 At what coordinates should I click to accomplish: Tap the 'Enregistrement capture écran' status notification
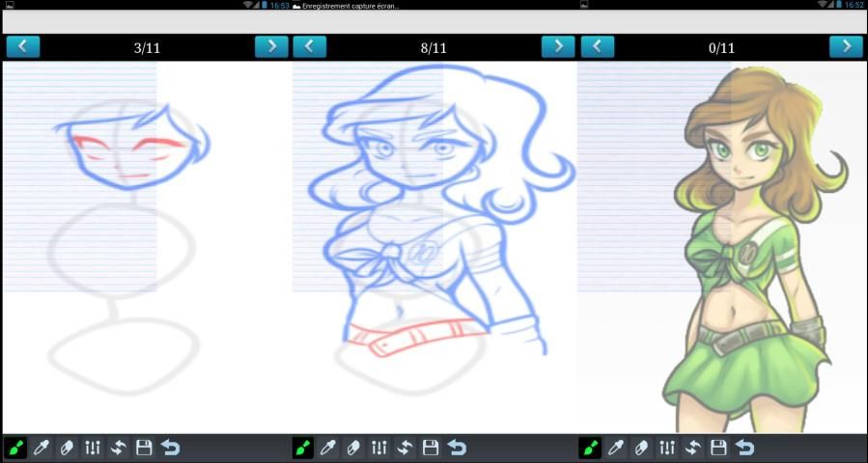click(346, 5)
